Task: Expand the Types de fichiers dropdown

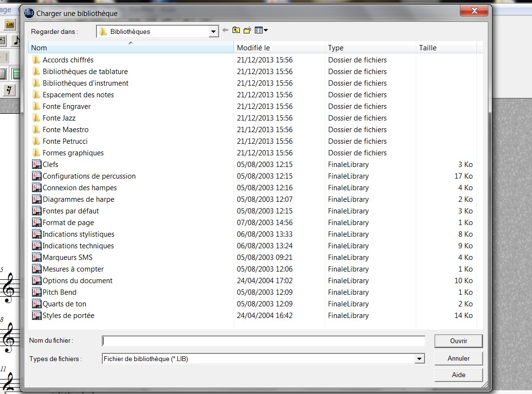Action: [420, 359]
